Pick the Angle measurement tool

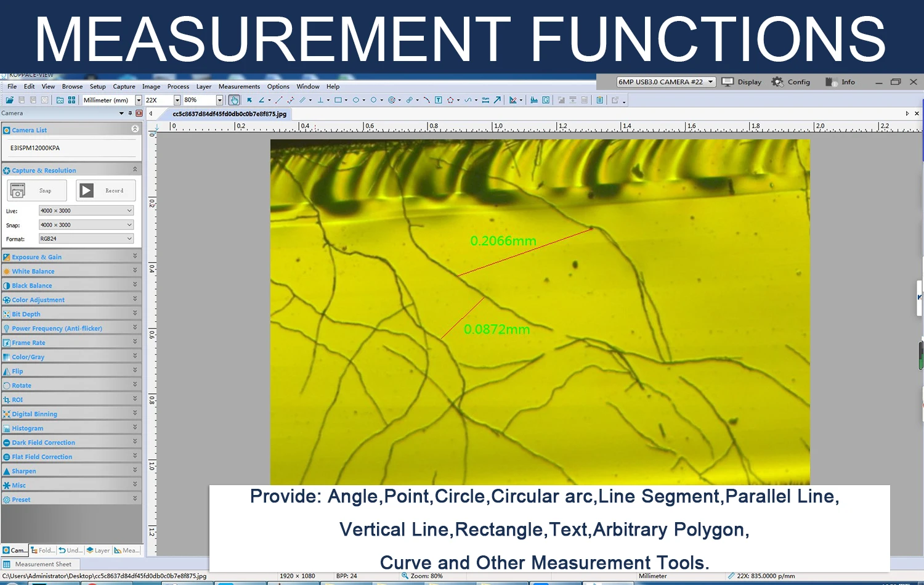[262, 100]
